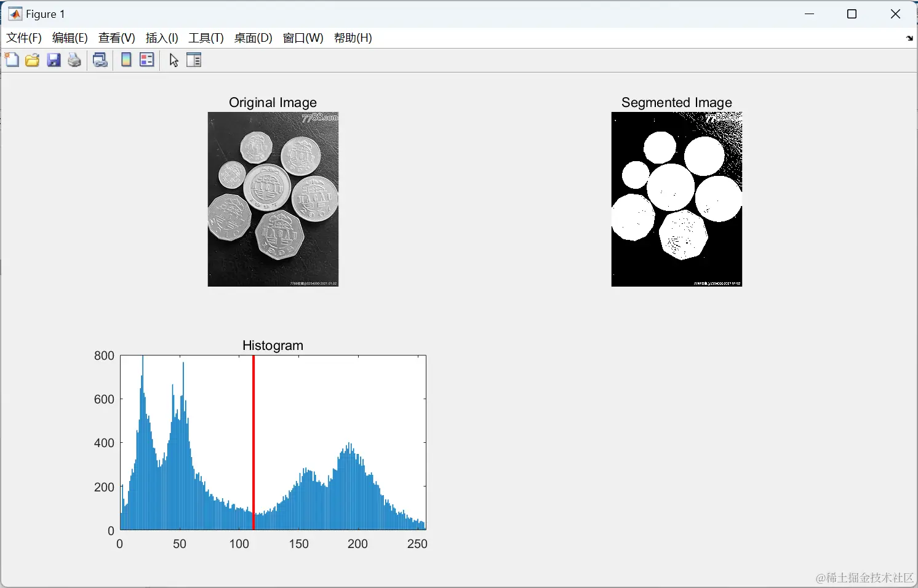Click the Original Image title text
918x588 pixels.
pos(273,103)
